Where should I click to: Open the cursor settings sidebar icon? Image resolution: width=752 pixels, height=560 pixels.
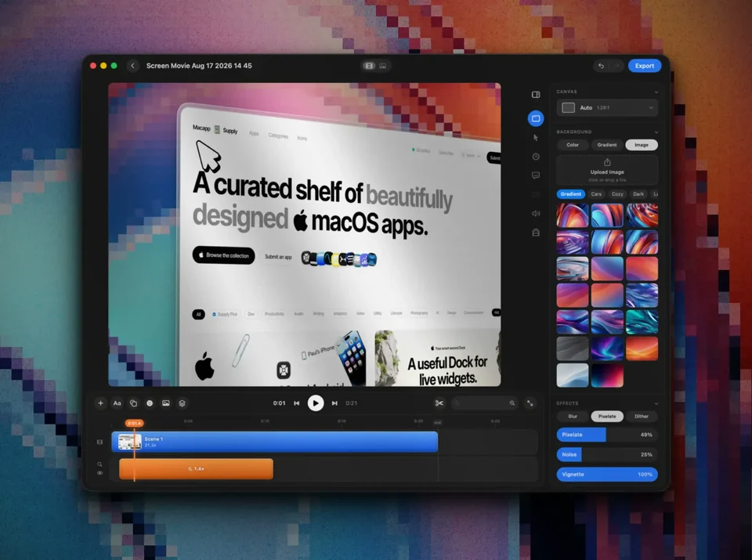point(536,138)
